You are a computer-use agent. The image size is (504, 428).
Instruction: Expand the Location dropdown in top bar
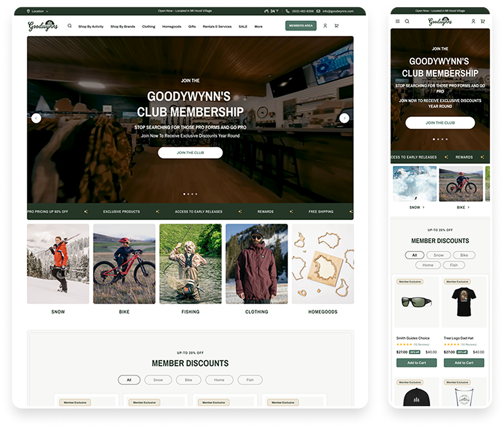pos(37,11)
